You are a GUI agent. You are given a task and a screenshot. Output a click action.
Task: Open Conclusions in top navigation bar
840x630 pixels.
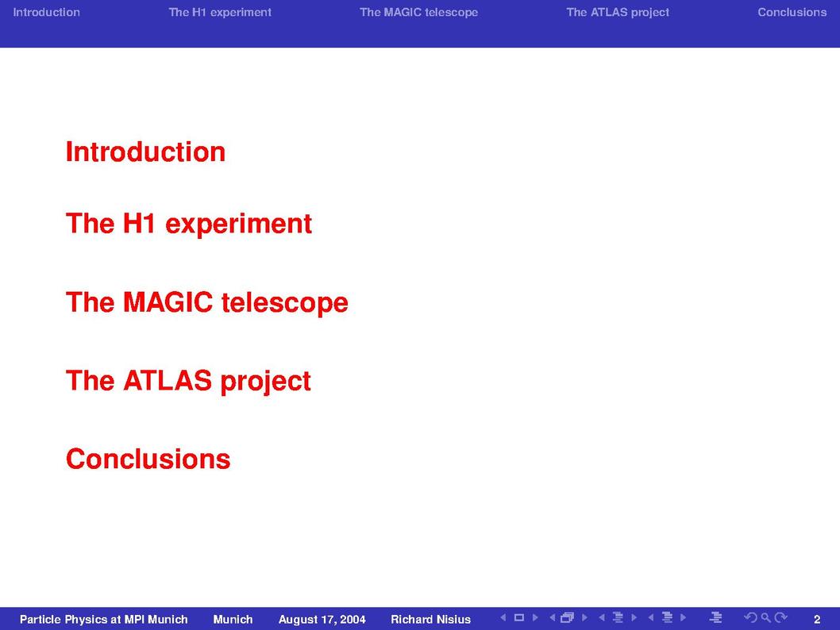pos(792,12)
